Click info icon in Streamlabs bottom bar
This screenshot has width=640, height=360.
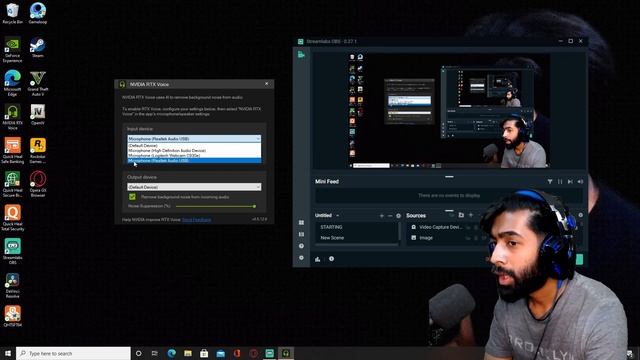pos(331,259)
